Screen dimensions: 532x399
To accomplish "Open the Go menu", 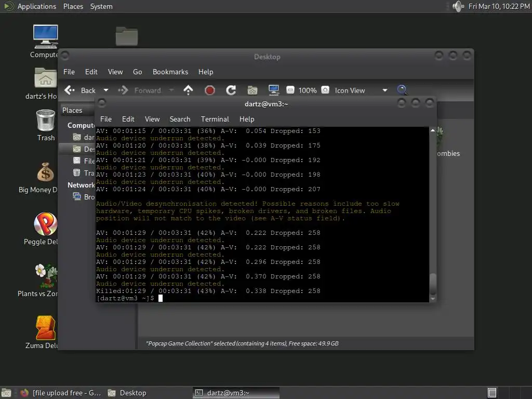I will click(137, 72).
